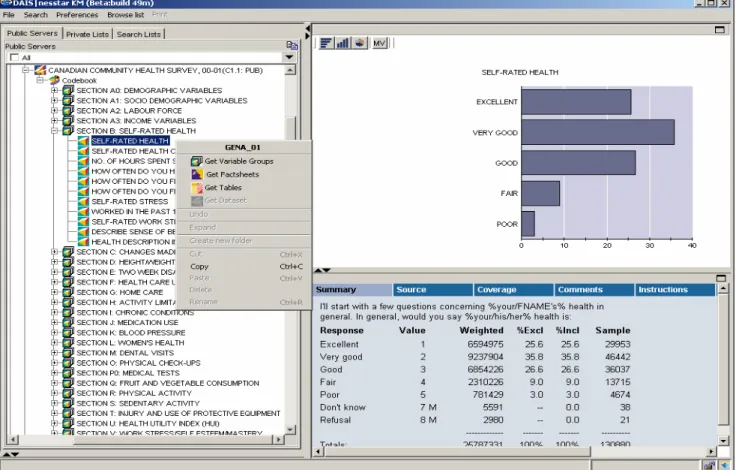Image resolution: width=736 pixels, height=470 pixels.
Task: Click the tree vertical scrollbar thumb
Action: [x=291, y=128]
